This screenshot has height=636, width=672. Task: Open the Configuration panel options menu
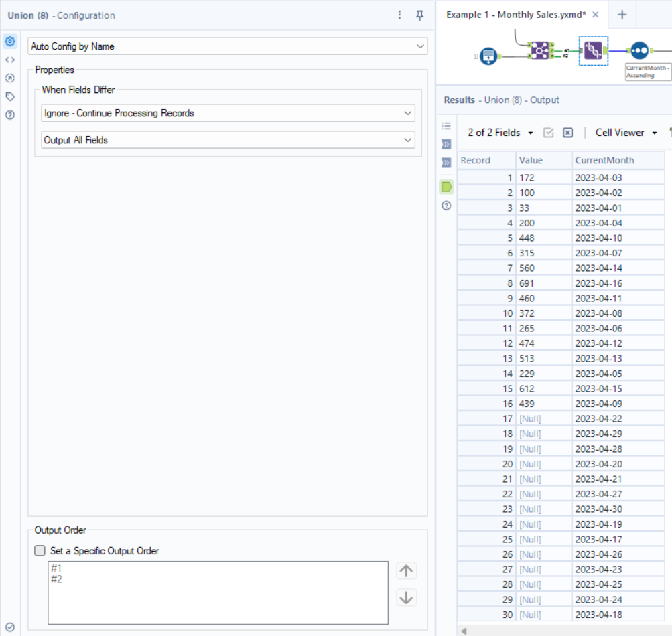point(400,15)
